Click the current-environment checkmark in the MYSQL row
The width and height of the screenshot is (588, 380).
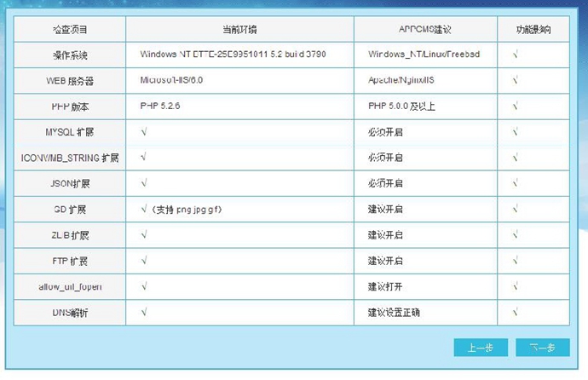tap(144, 131)
